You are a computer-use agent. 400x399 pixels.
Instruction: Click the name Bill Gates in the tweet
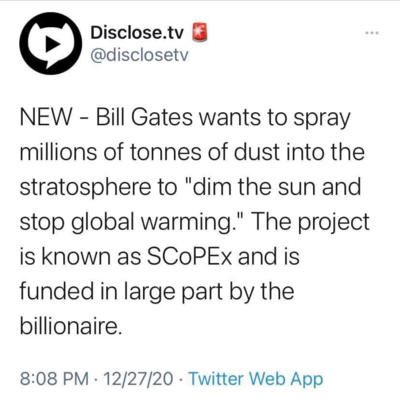pyautogui.click(x=144, y=117)
